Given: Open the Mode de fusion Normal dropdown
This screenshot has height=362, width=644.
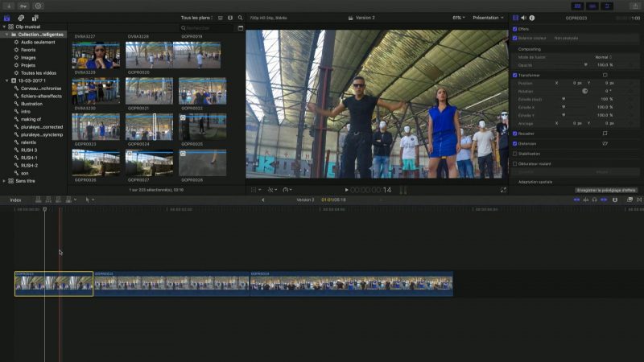Looking at the screenshot, I should [604, 57].
